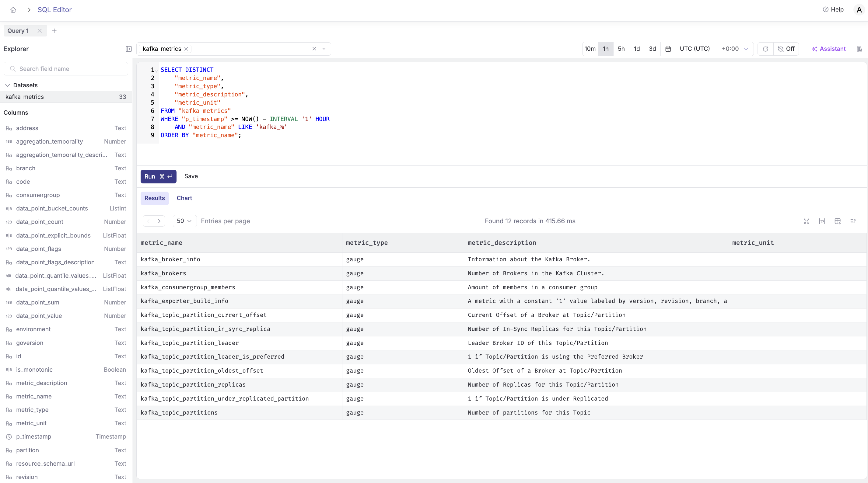Click the home icon in breadcrumb
Image resolution: width=868 pixels, height=483 pixels.
13,10
